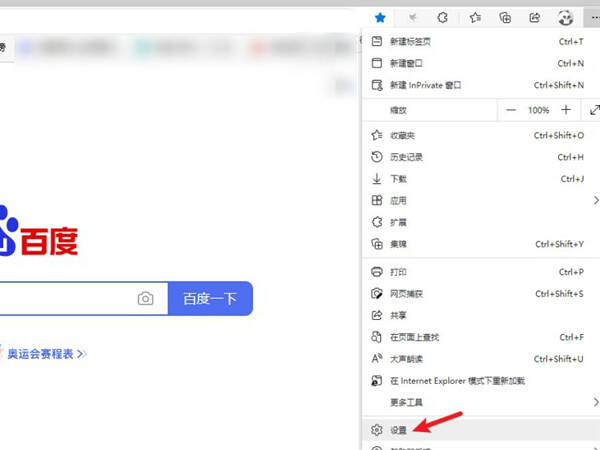
Task: Open the 奥运会赛程表 link
Action: [x=47, y=354]
